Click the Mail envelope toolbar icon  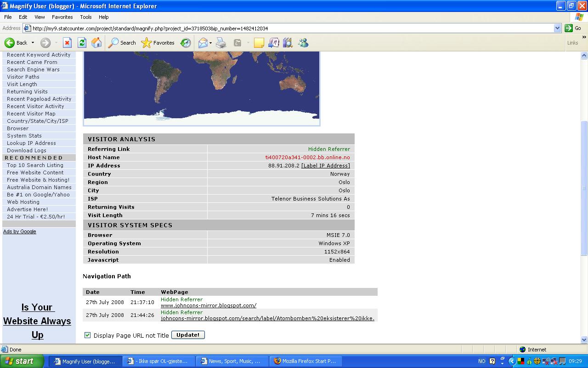coord(203,43)
